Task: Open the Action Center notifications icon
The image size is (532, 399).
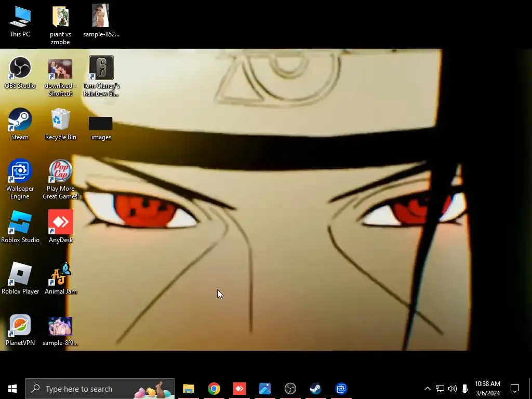Action: [x=515, y=389]
